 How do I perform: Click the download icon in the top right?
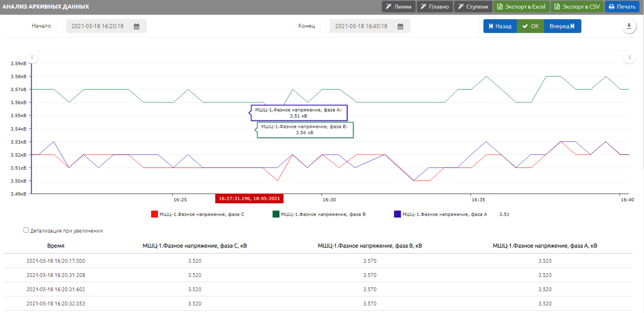629,26
